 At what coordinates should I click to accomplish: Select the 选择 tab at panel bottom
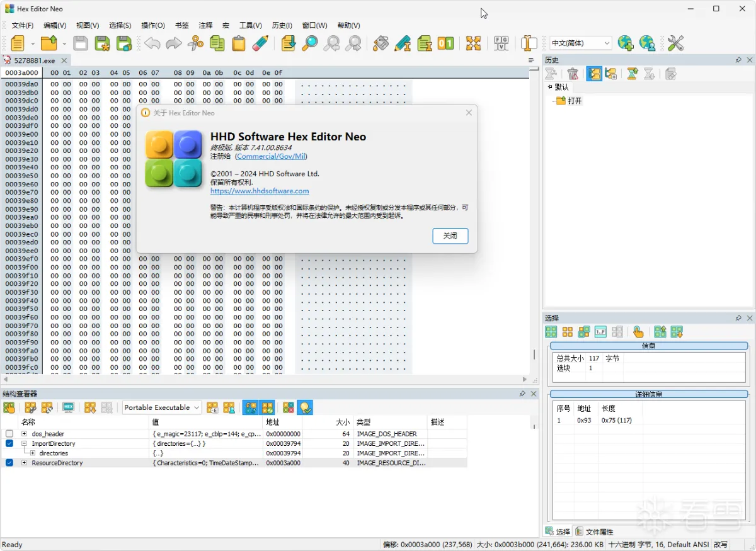(x=558, y=531)
